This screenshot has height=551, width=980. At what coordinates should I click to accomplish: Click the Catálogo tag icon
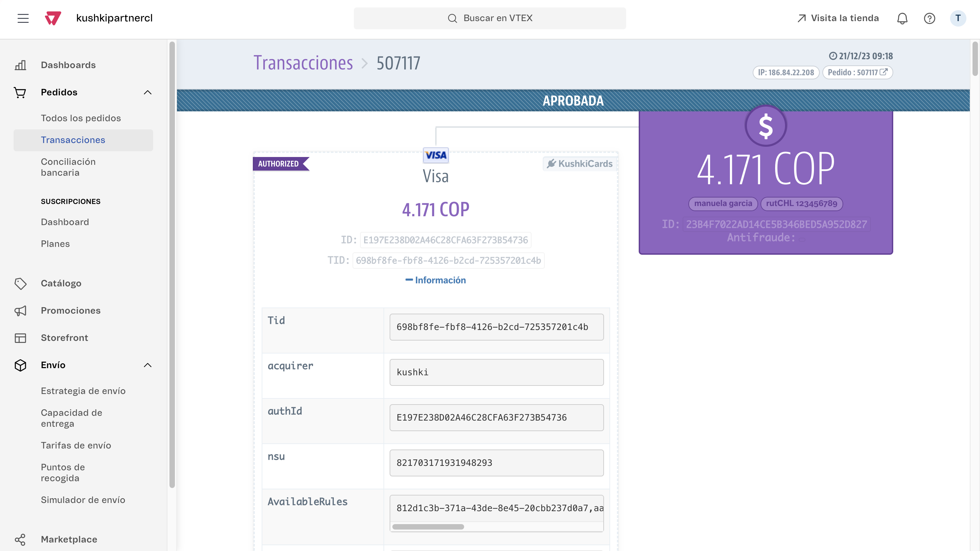click(20, 283)
